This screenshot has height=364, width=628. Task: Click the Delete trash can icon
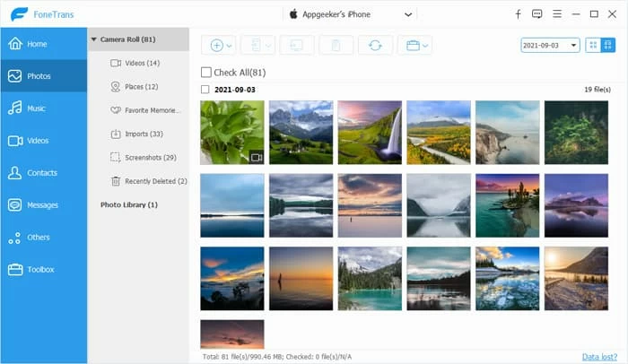(336, 45)
